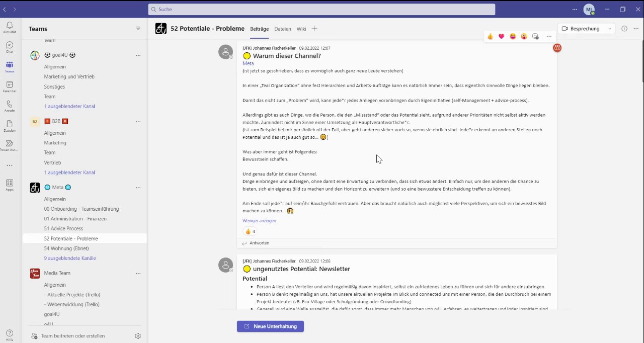The image size is (644, 343).
Task: React with the thumbs-up emoji
Action: coord(490,36)
